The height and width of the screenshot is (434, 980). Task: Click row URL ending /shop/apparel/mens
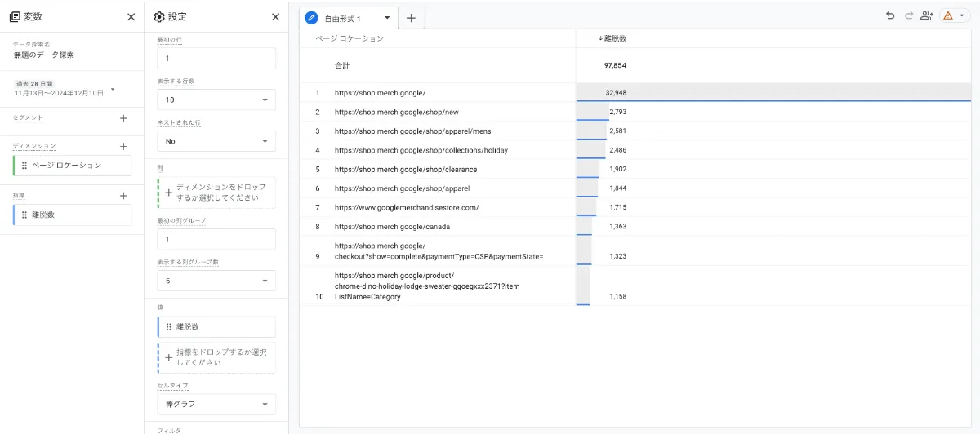coord(412,131)
